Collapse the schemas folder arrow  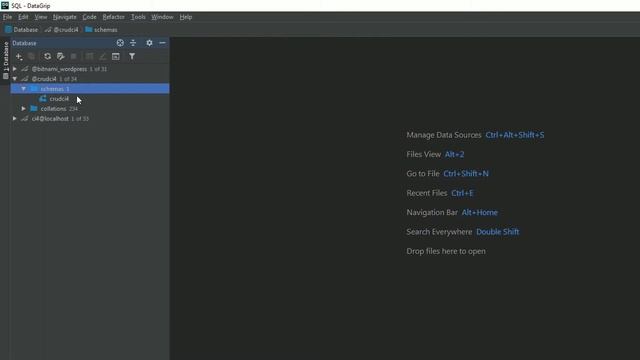point(24,89)
